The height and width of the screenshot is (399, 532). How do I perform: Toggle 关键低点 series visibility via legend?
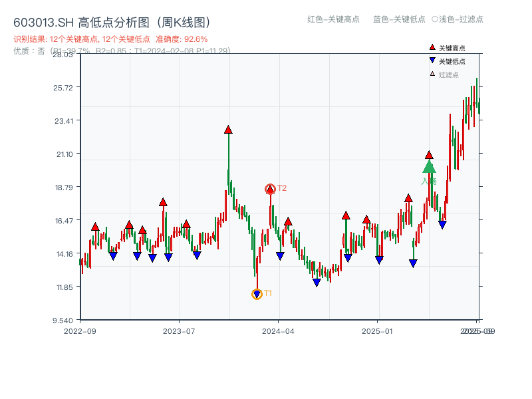click(x=447, y=60)
